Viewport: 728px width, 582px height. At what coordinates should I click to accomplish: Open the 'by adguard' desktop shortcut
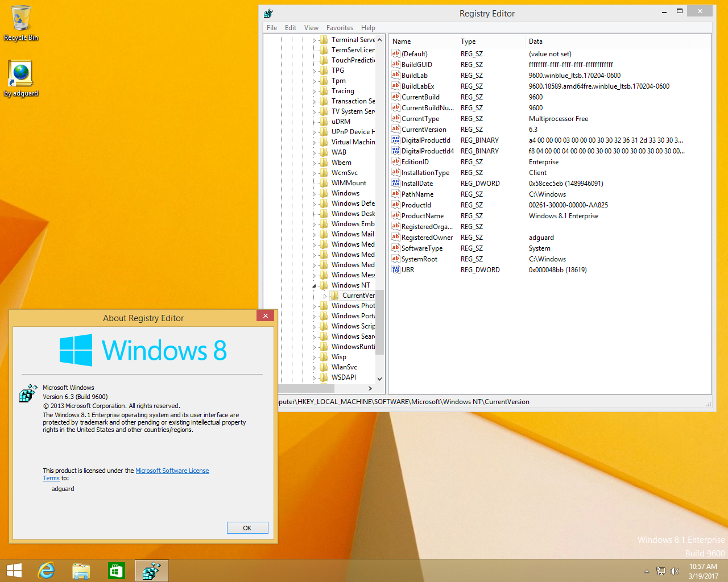click(x=21, y=78)
